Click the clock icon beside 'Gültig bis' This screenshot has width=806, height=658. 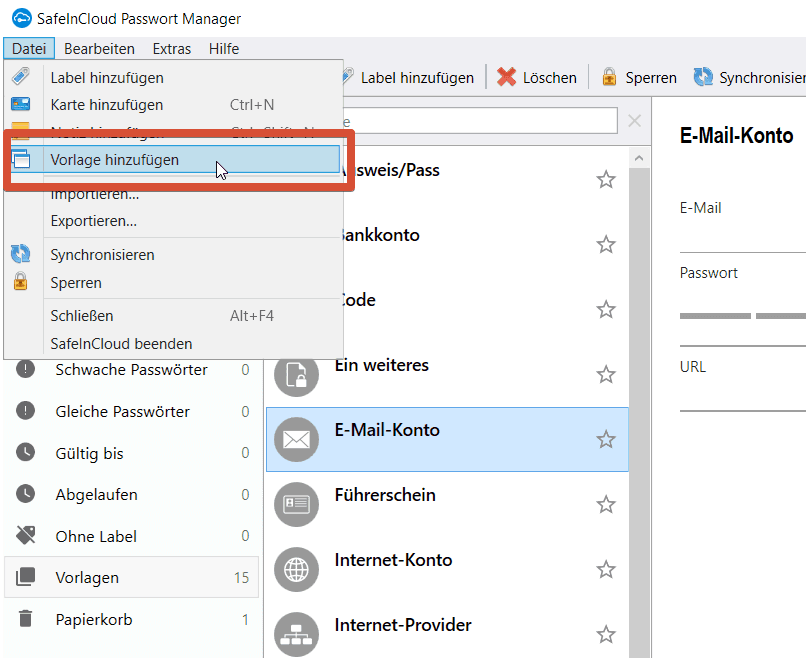click(25, 452)
